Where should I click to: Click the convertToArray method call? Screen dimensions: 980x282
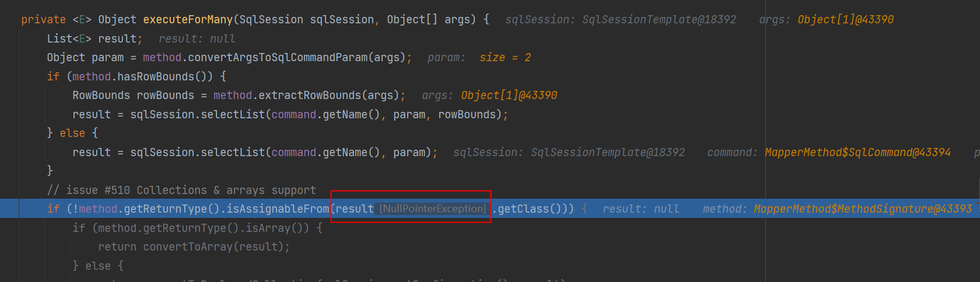click(x=188, y=247)
